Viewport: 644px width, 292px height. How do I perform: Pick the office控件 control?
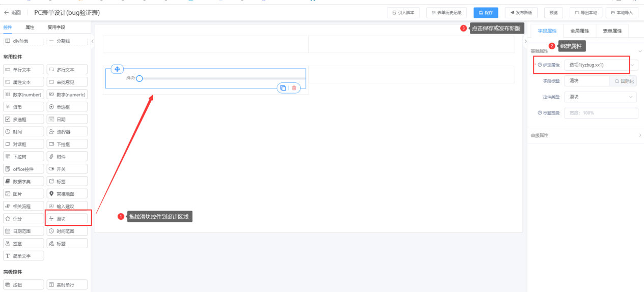click(23, 169)
